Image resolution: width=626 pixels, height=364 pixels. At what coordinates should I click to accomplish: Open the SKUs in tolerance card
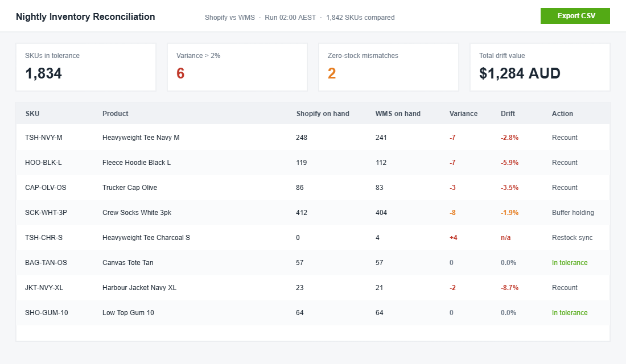point(86,67)
